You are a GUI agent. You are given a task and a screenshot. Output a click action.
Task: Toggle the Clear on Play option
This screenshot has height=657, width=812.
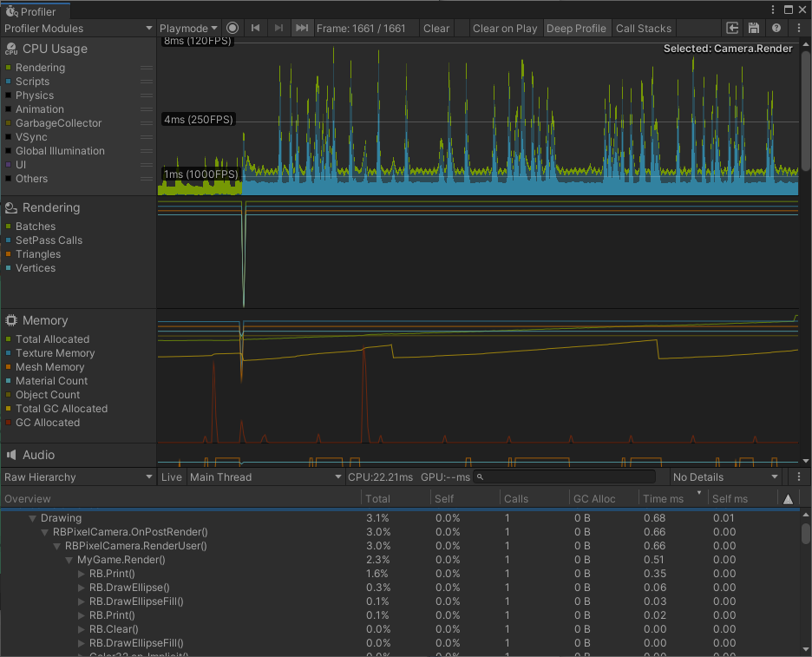[x=505, y=28]
